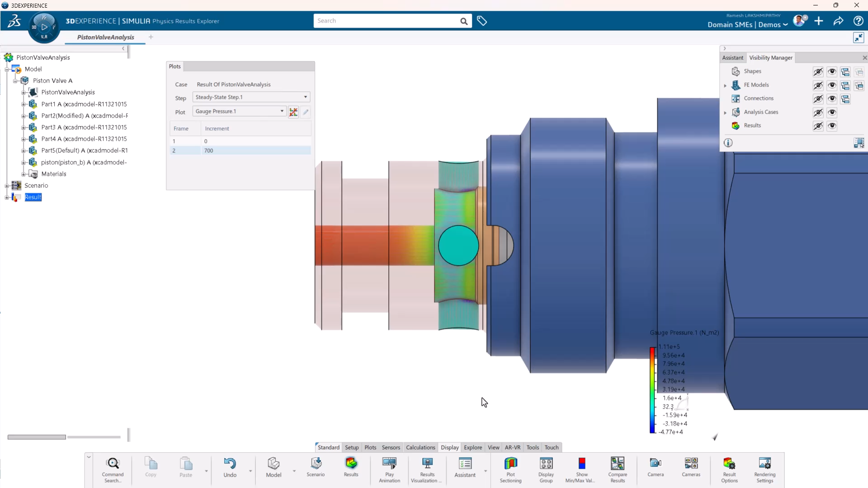Image resolution: width=868 pixels, height=488 pixels.
Task: Click the search magnifier button
Action: 464,21
